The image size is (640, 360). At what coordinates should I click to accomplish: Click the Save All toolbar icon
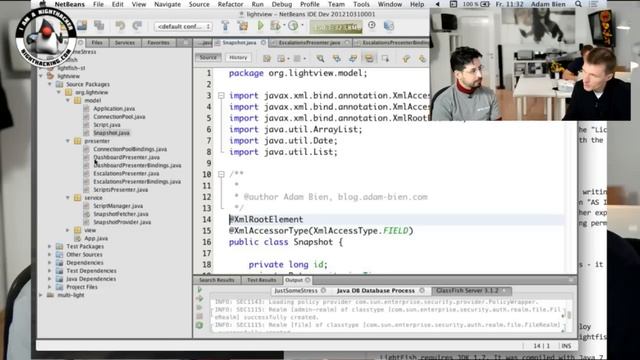tap(82, 26)
